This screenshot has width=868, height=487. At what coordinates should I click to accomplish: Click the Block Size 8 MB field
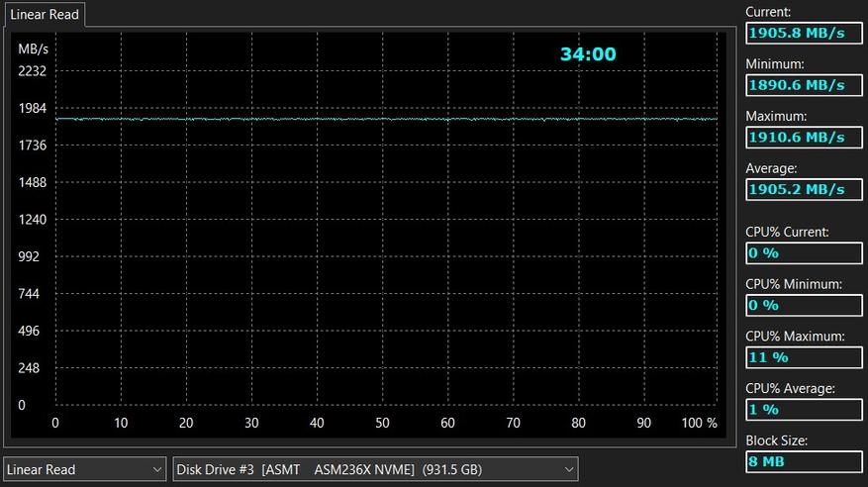804,461
